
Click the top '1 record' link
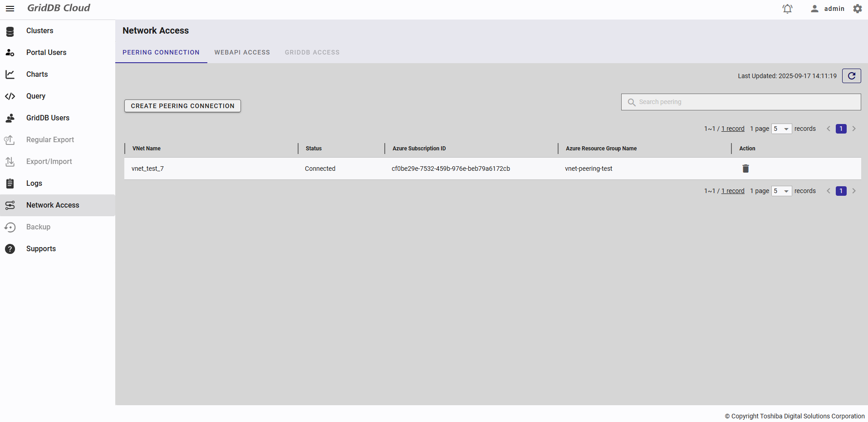click(733, 129)
